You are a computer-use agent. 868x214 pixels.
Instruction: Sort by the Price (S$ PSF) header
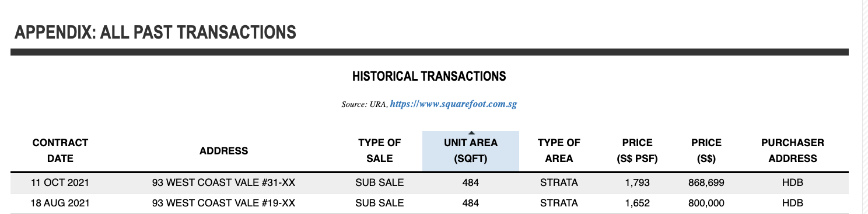[637, 151]
